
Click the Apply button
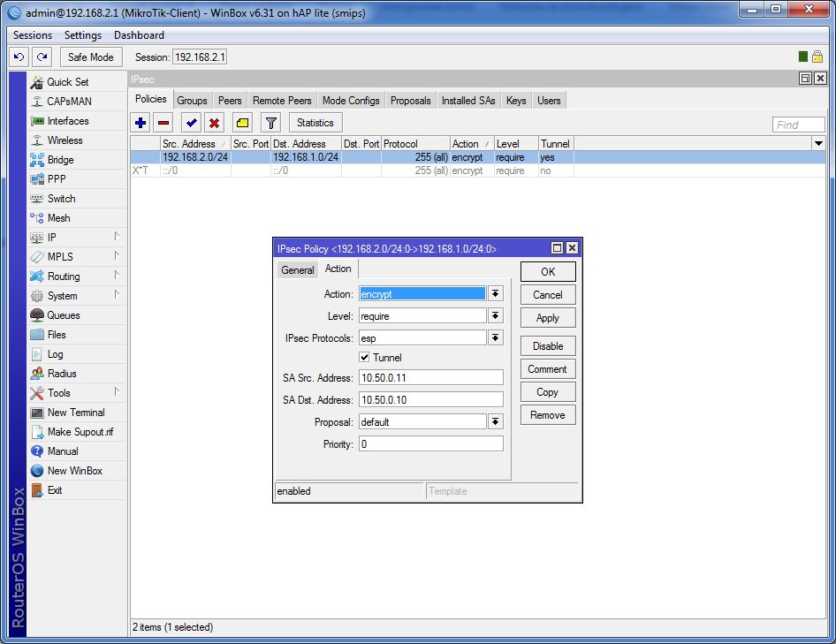pos(548,318)
